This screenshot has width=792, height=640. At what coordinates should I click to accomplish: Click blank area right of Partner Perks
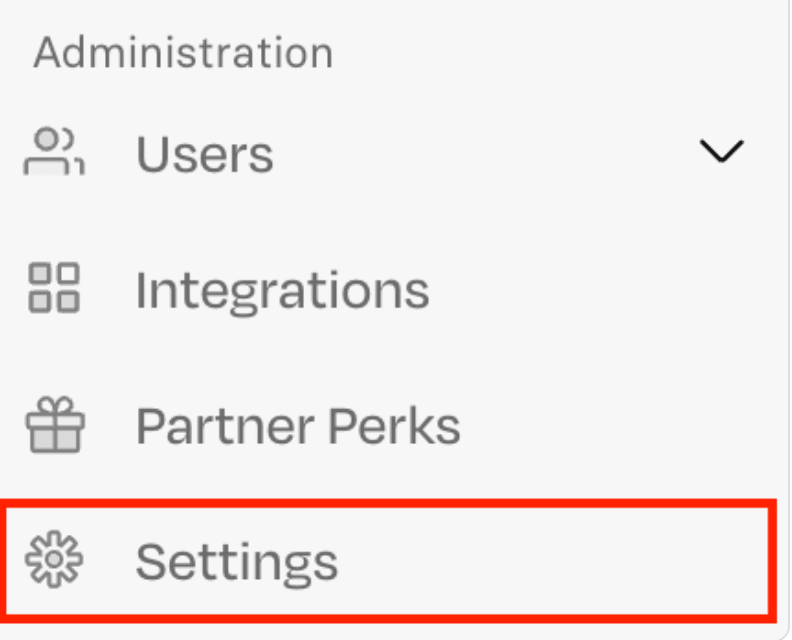610,426
